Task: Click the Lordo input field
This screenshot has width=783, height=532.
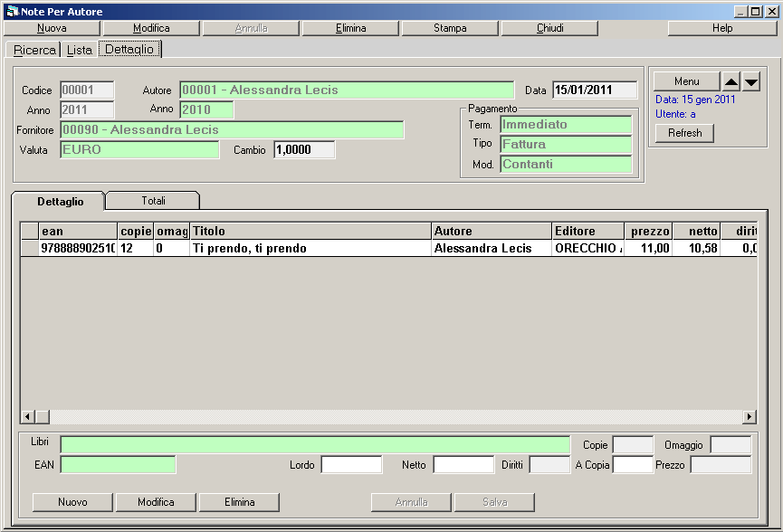Action: 351,465
